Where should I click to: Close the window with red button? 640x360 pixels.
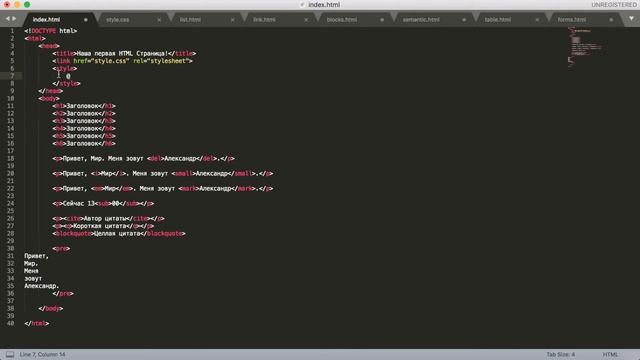7,4
